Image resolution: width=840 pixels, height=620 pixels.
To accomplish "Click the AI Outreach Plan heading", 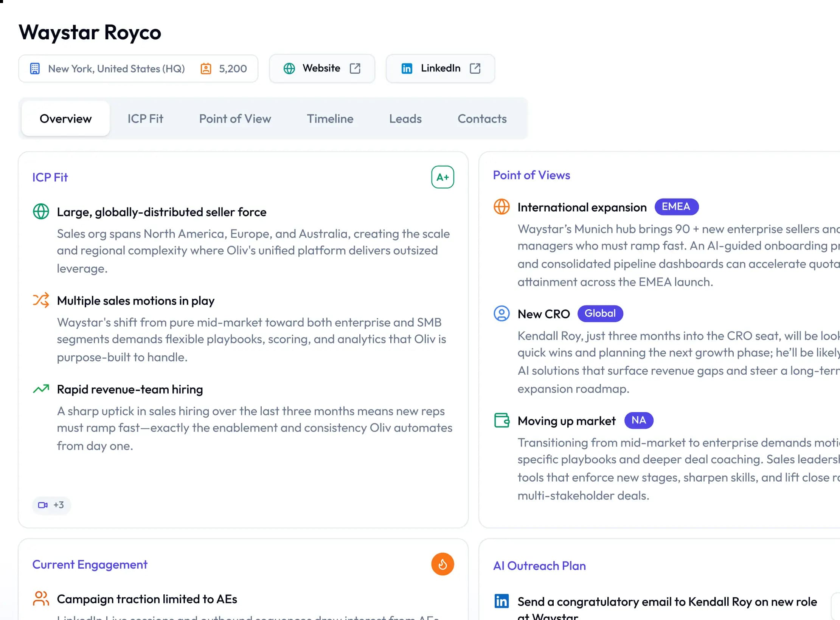I will [x=539, y=566].
